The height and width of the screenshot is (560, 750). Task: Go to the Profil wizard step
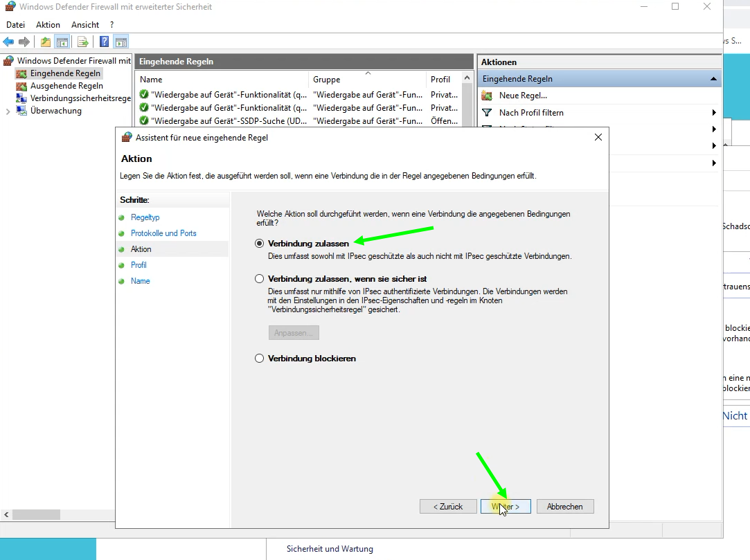(x=139, y=265)
